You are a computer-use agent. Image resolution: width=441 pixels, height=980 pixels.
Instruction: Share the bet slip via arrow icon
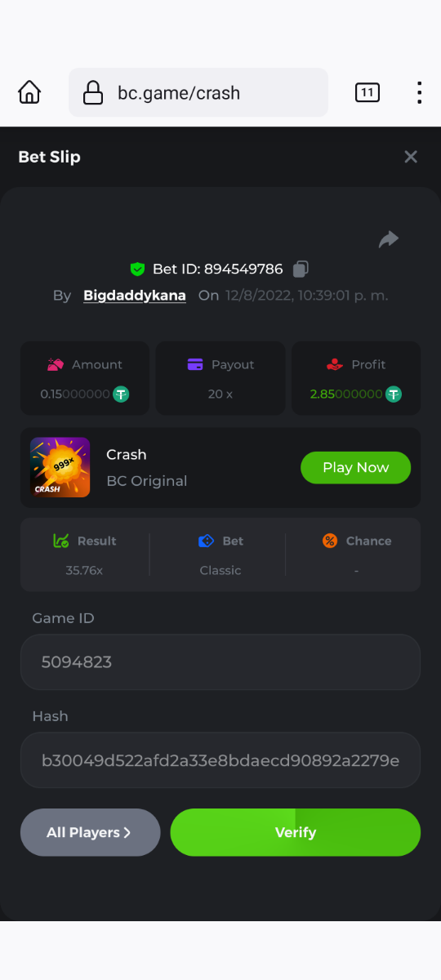[389, 239]
